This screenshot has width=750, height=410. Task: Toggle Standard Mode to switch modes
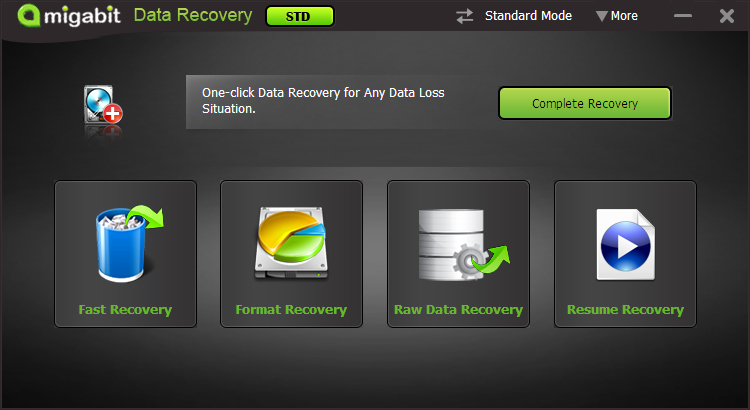click(528, 16)
